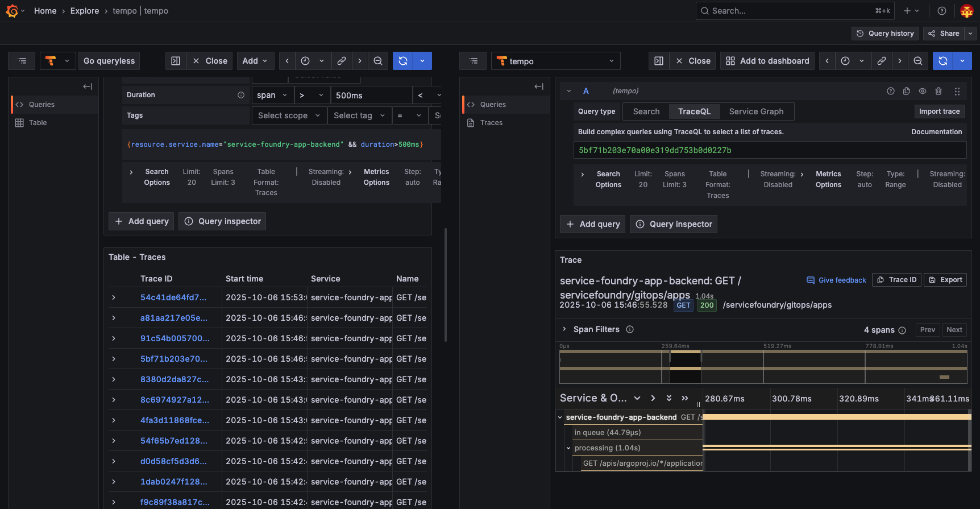
Task: Open Traces section in right pane sidebar
Action: [506, 123]
